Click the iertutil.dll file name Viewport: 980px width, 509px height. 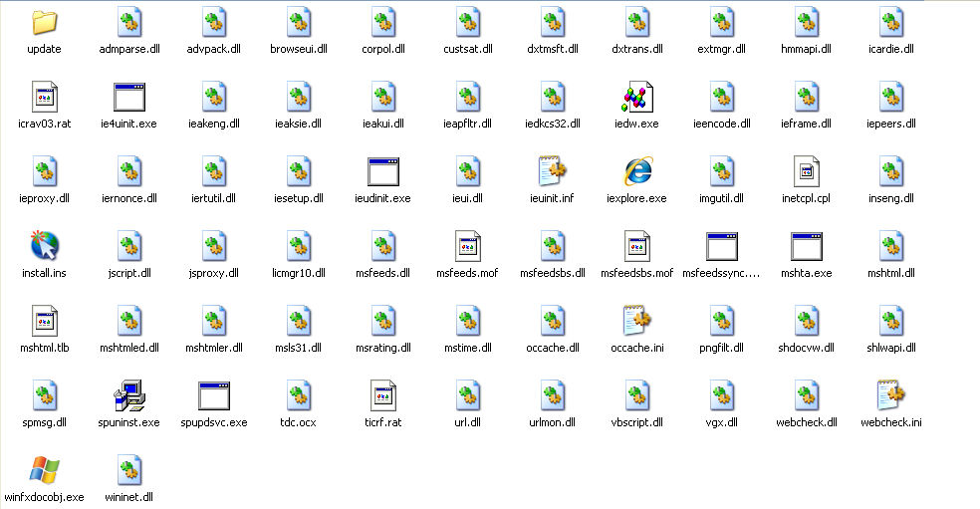click(214, 198)
